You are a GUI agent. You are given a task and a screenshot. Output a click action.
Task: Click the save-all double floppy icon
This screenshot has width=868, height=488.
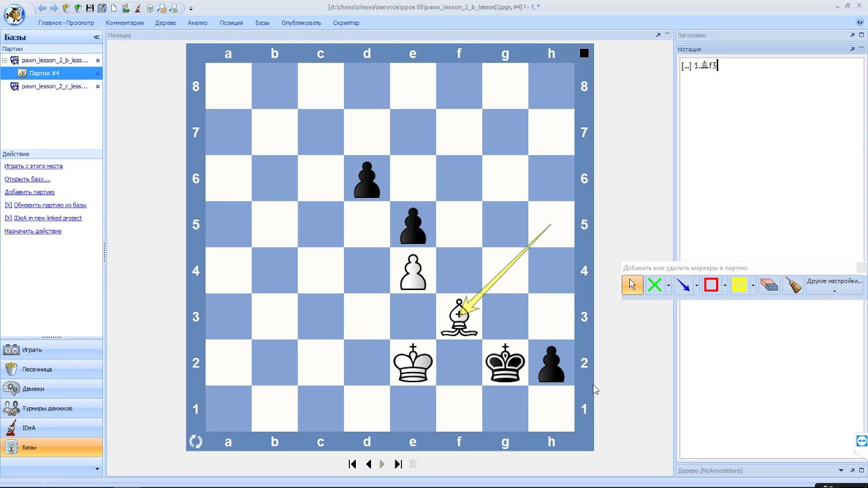point(102,8)
